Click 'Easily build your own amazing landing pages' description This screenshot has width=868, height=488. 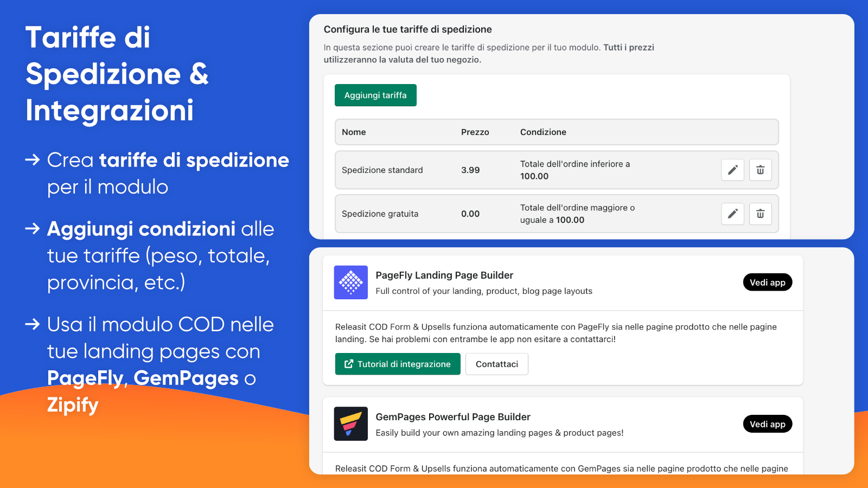500,433
